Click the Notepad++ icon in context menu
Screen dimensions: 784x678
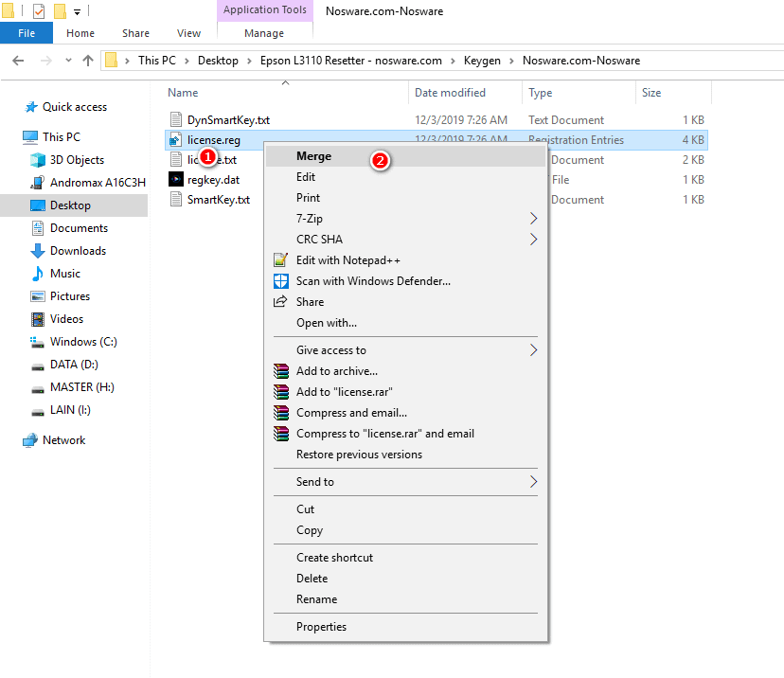coord(280,260)
